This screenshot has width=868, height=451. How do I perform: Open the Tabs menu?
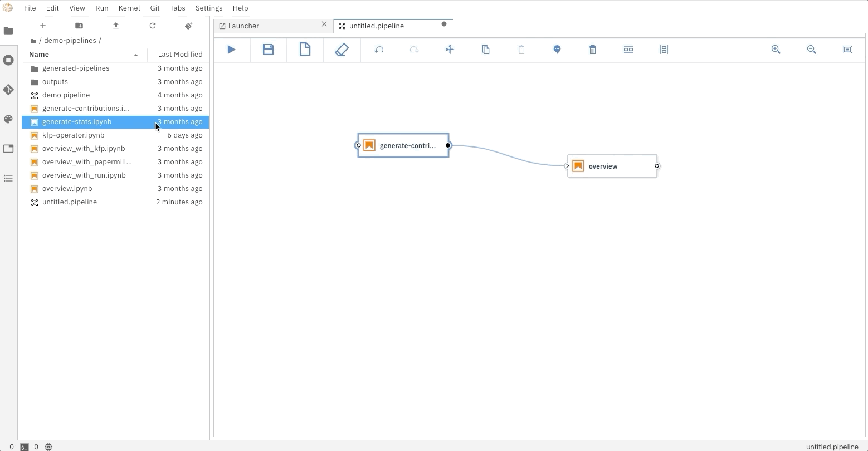click(x=177, y=8)
